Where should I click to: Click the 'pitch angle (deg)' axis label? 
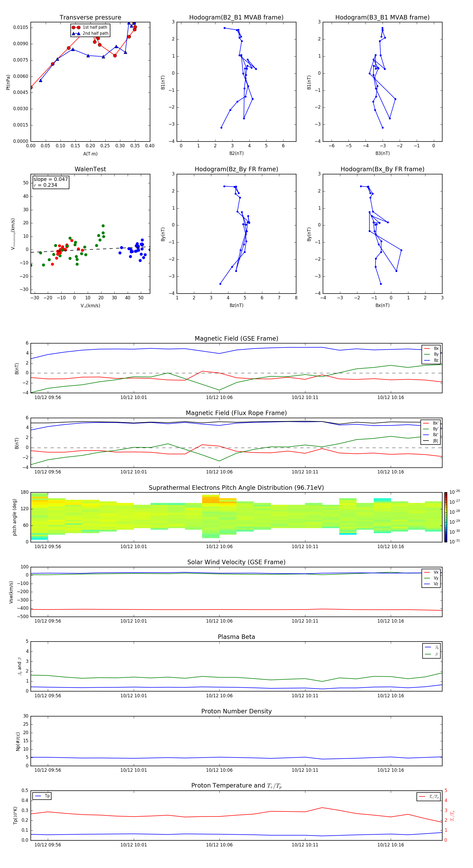(x=14, y=517)
